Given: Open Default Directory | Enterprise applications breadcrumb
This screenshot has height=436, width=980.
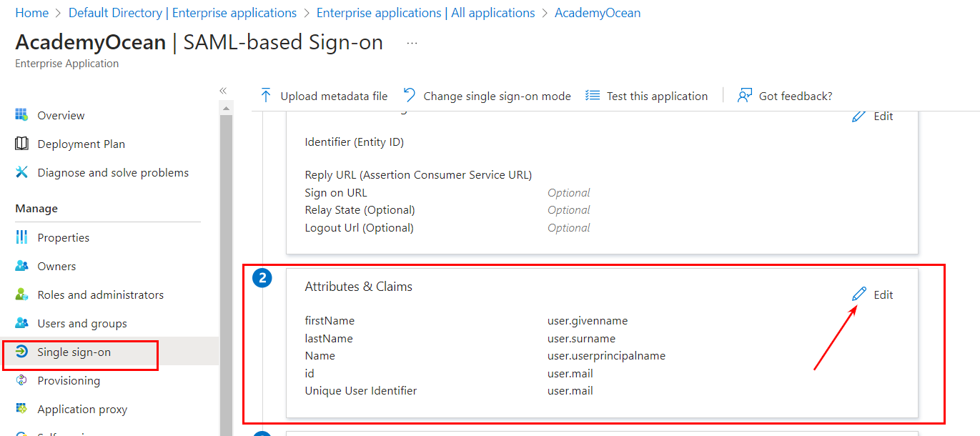Looking at the screenshot, I should tap(182, 13).
